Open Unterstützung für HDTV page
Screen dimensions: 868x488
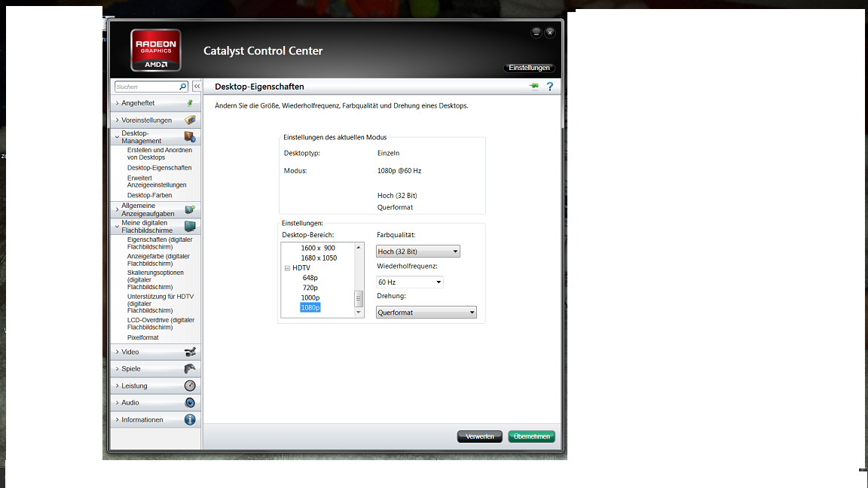point(160,303)
